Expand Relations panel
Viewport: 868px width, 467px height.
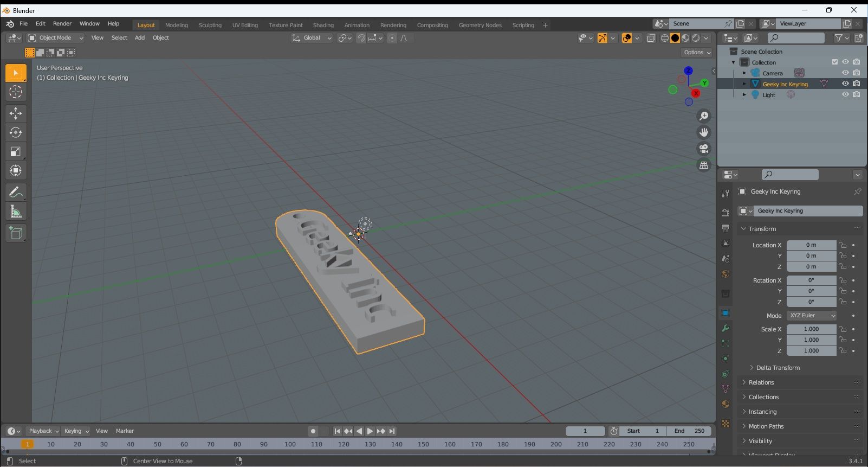[x=761, y=382]
